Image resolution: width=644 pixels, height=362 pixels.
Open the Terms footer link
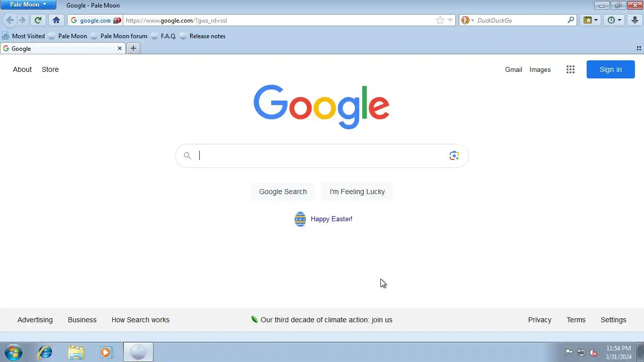pos(576,320)
